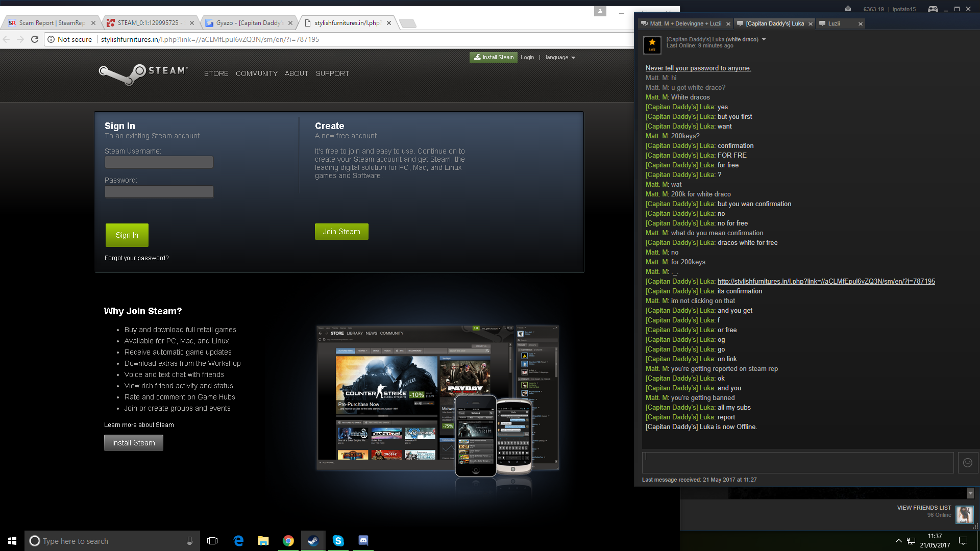Click the green Join Steam button
The image size is (980, 551).
click(x=341, y=232)
